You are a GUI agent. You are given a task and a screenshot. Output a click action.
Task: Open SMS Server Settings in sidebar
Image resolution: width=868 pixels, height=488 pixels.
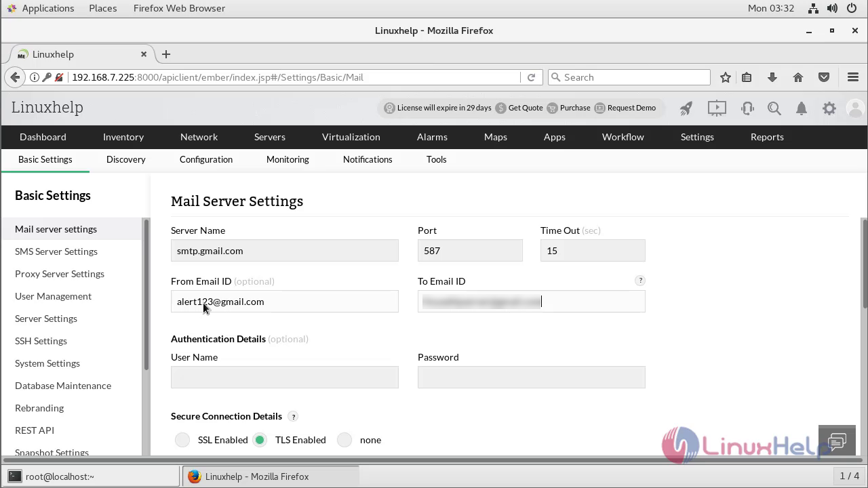[x=56, y=251]
